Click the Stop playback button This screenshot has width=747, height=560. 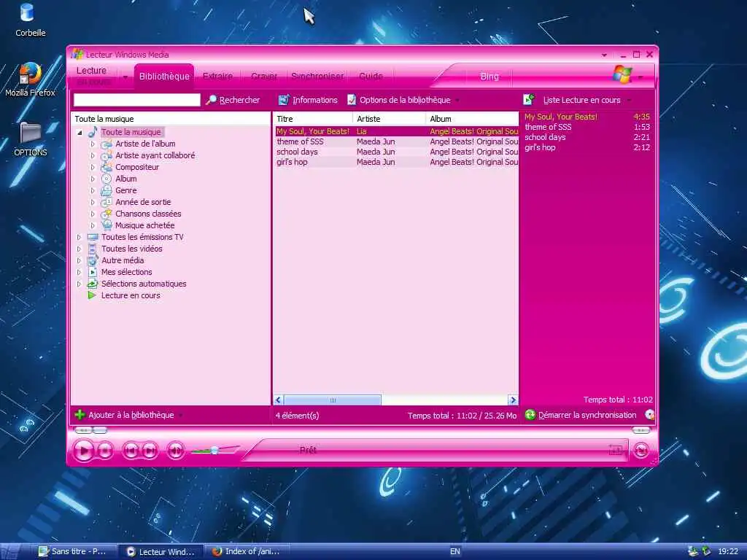click(x=106, y=451)
